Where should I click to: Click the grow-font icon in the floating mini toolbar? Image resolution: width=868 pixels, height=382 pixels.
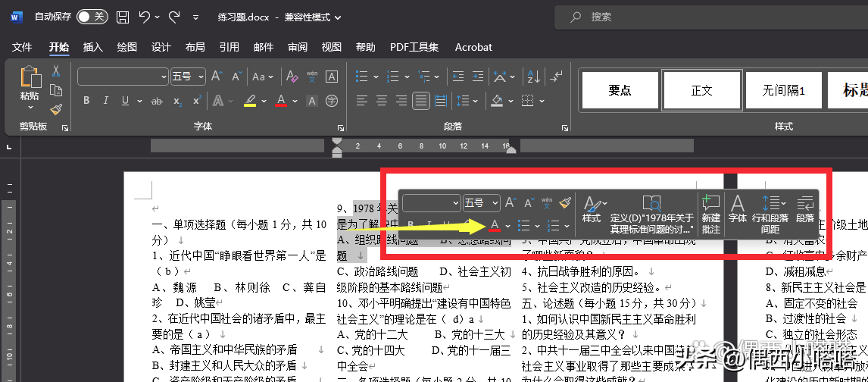coord(511,203)
